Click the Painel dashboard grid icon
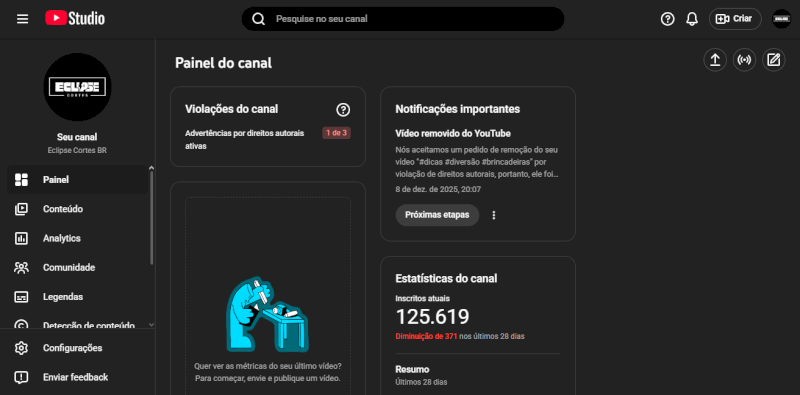The width and height of the screenshot is (800, 395). (21, 180)
